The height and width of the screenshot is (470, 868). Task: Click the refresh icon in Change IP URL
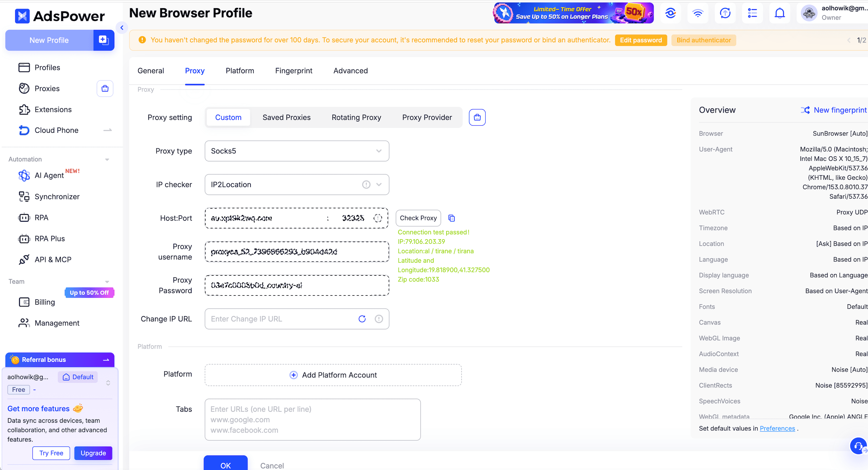click(x=362, y=319)
